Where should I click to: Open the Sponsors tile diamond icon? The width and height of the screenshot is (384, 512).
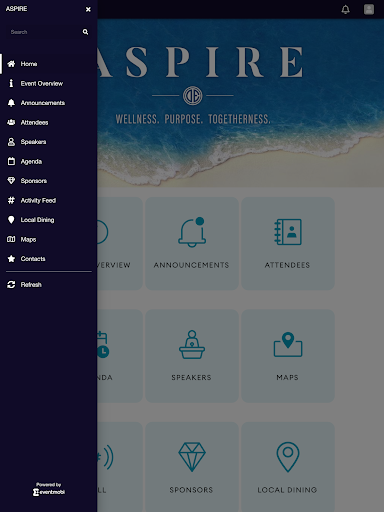[x=192, y=457]
